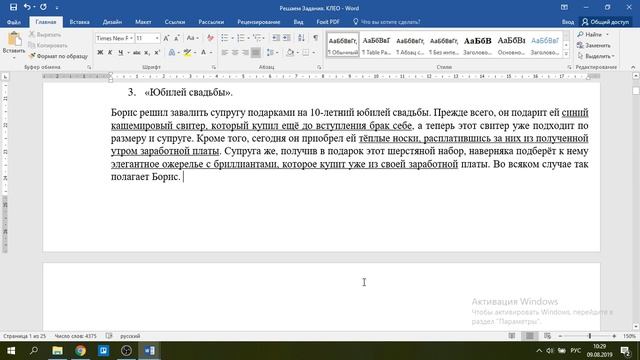Toggle bold (Ж) formatting
The image size is (640, 360).
100,52
